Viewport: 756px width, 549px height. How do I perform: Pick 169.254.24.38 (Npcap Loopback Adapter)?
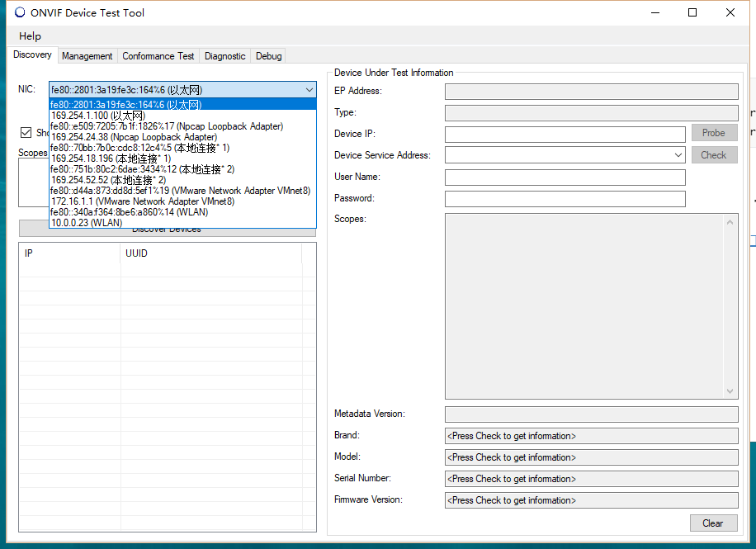(183, 137)
